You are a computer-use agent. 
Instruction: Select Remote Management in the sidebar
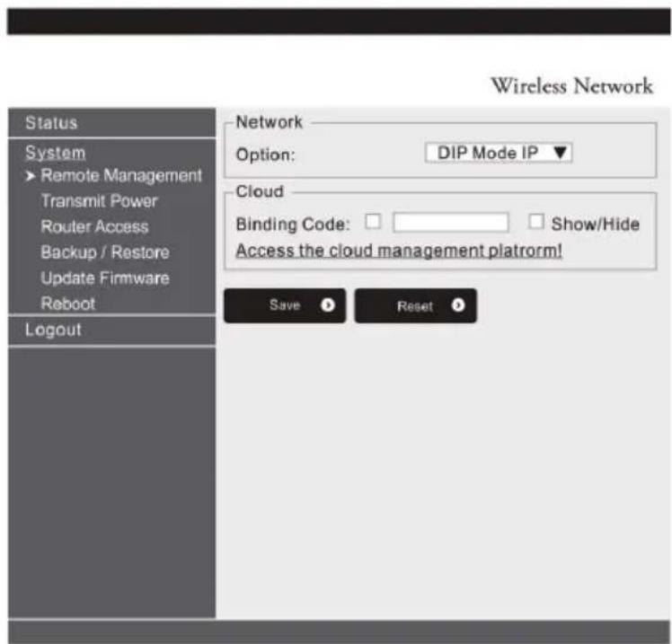point(121,176)
